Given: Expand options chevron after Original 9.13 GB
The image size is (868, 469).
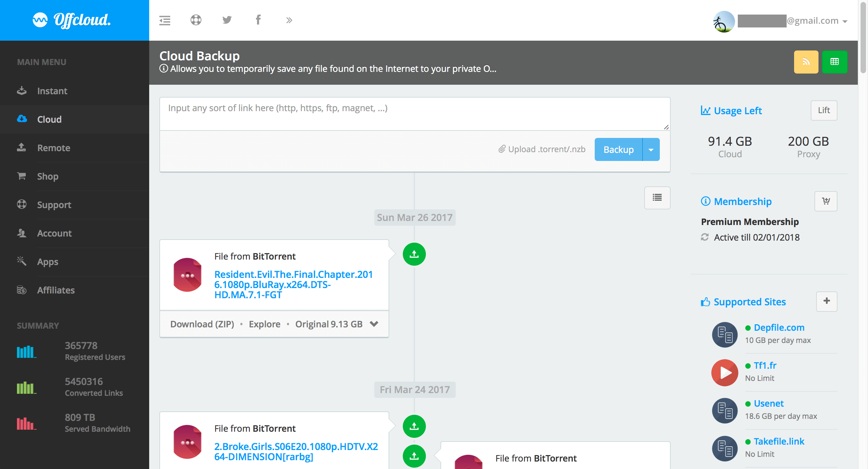Looking at the screenshot, I should click(374, 324).
